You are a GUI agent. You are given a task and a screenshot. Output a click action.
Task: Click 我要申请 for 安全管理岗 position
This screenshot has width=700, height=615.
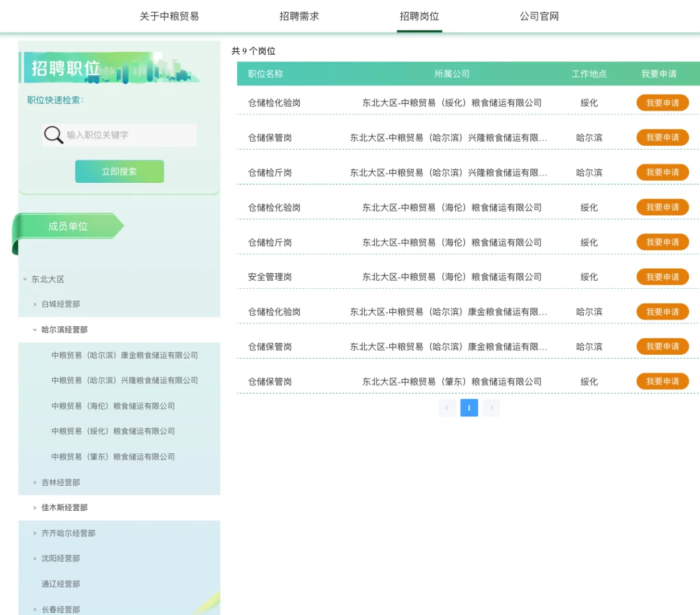(662, 277)
